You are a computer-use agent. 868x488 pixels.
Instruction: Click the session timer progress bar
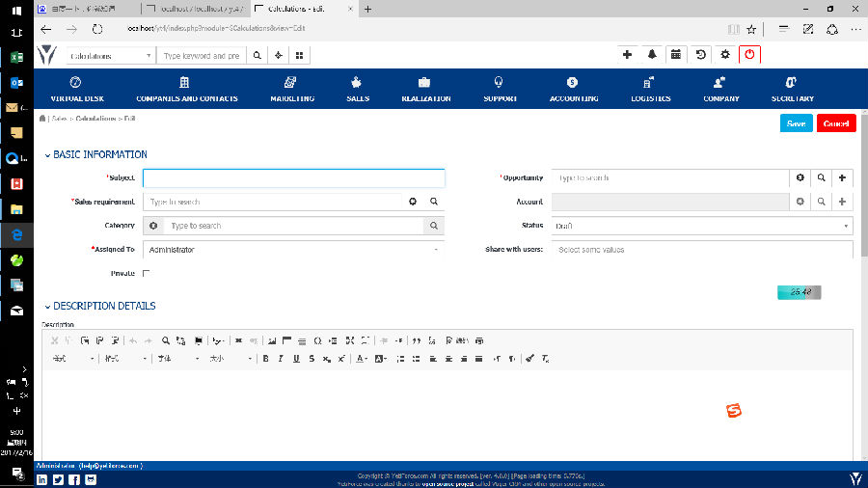(x=799, y=292)
